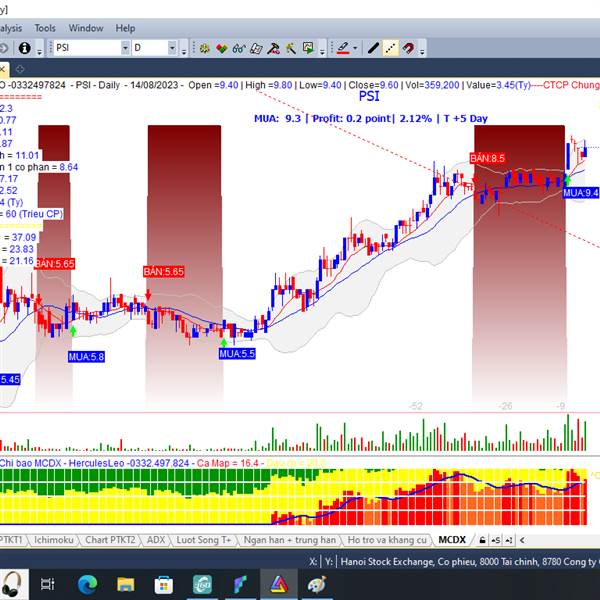This screenshot has width=600, height=600.
Task: Expand the D interval dropdown
Action: [x=172, y=48]
